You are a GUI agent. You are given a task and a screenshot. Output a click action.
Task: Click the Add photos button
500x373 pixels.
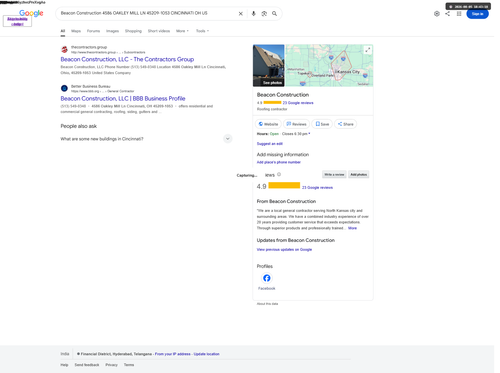click(x=359, y=174)
